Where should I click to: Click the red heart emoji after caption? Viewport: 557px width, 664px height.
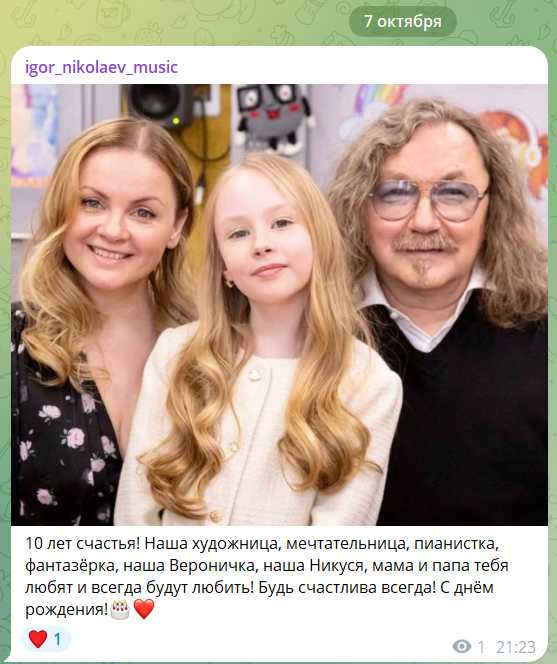(144, 609)
